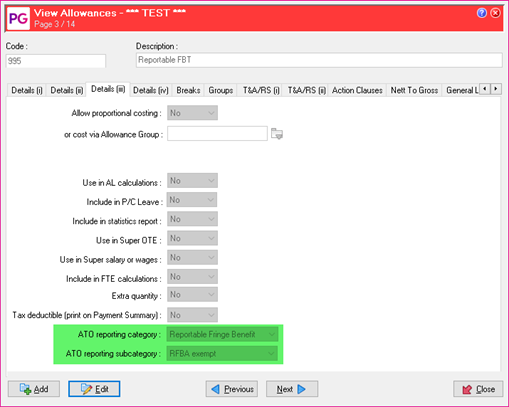Click the Close button with exit icon

(478, 389)
